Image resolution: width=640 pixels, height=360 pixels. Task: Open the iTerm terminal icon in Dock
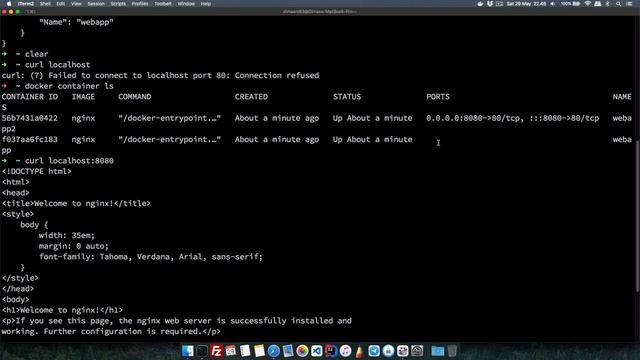(202, 351)
